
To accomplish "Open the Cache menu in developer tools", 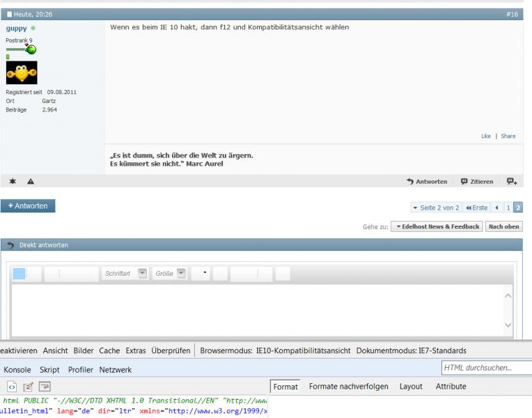I will coord(109,350).
